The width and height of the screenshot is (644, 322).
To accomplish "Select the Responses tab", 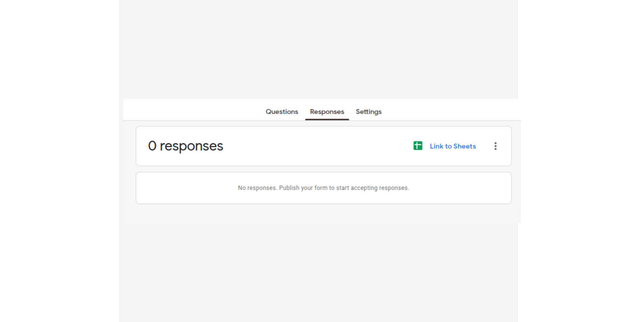I will [327, 112].
